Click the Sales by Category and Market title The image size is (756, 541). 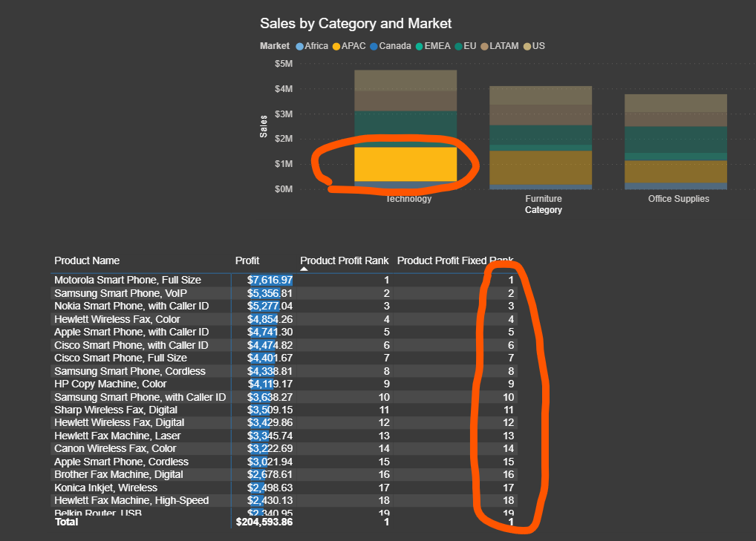click(356, 24)
